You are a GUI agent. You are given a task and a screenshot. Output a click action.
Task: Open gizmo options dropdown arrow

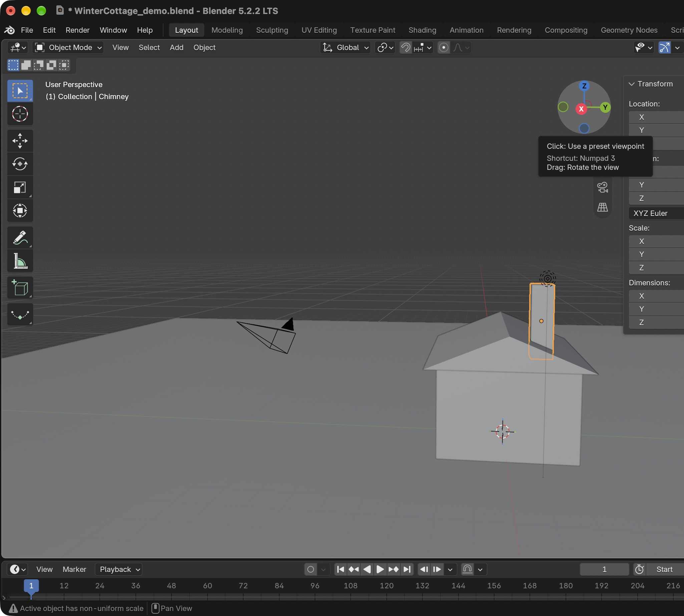pos(677,47)
